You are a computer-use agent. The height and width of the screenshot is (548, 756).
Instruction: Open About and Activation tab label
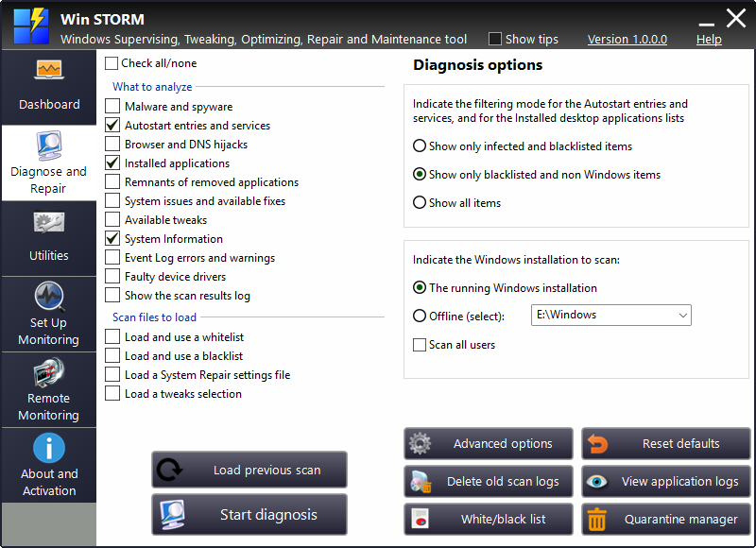point(49,483)
